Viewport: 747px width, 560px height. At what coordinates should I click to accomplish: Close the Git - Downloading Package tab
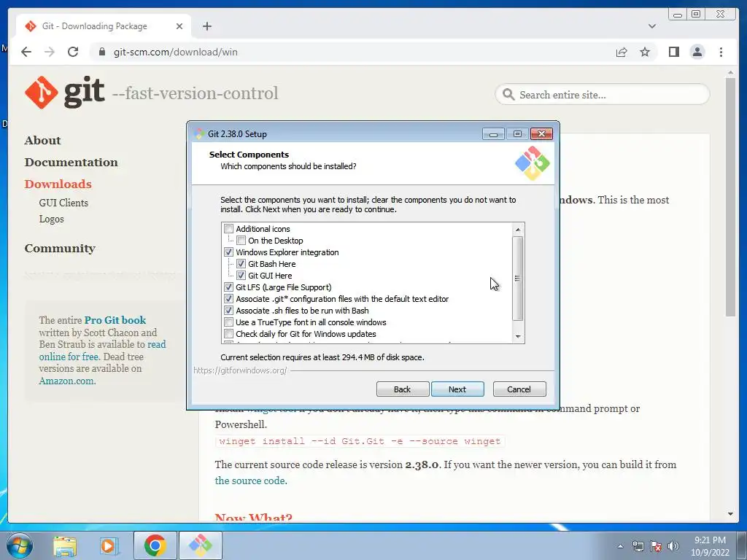point(179,26)
